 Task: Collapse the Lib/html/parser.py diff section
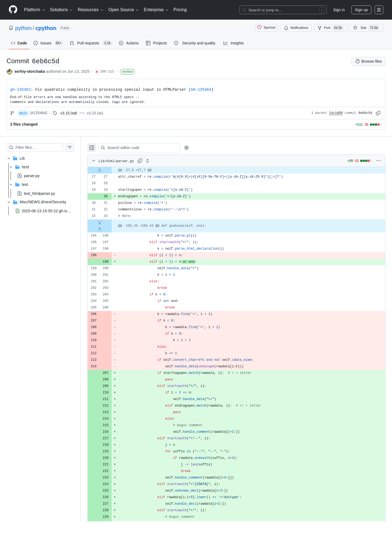[94, 161]
